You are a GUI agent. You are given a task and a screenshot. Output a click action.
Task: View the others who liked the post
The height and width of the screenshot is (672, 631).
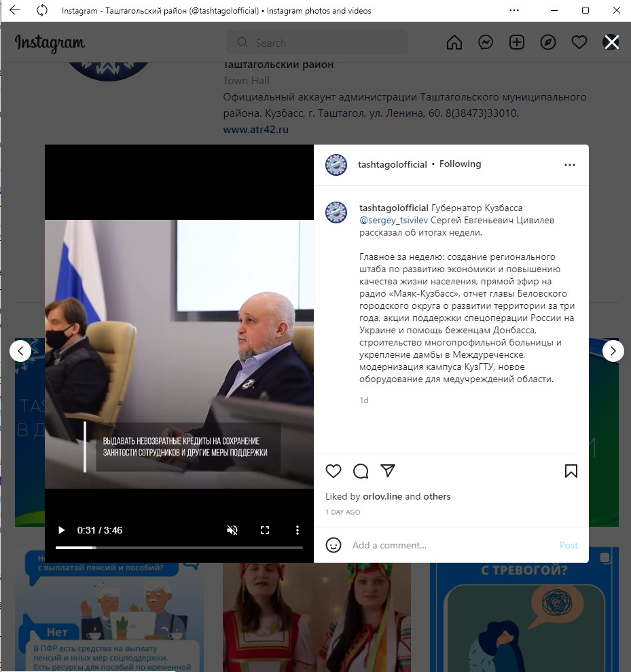pos(437,496)
